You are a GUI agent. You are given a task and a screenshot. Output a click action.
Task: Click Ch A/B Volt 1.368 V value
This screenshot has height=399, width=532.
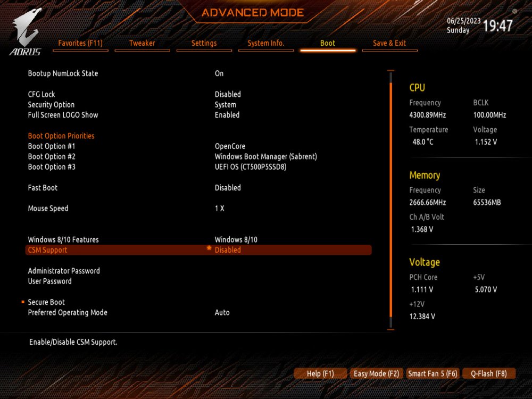(x=422, y=229)
